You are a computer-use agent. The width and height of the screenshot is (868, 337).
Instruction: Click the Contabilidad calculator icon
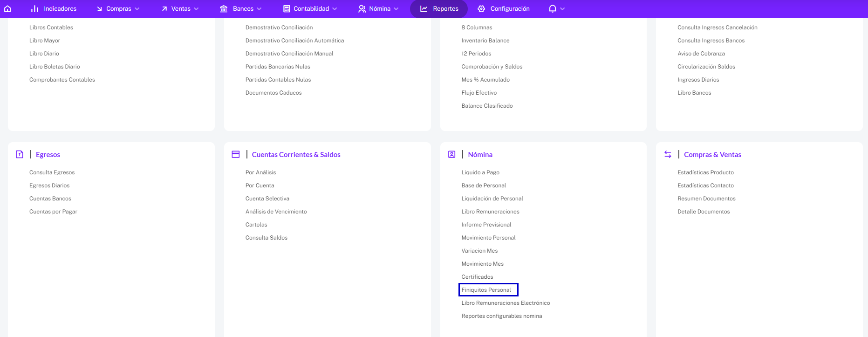pyautogui.click(x=287, y=9)
